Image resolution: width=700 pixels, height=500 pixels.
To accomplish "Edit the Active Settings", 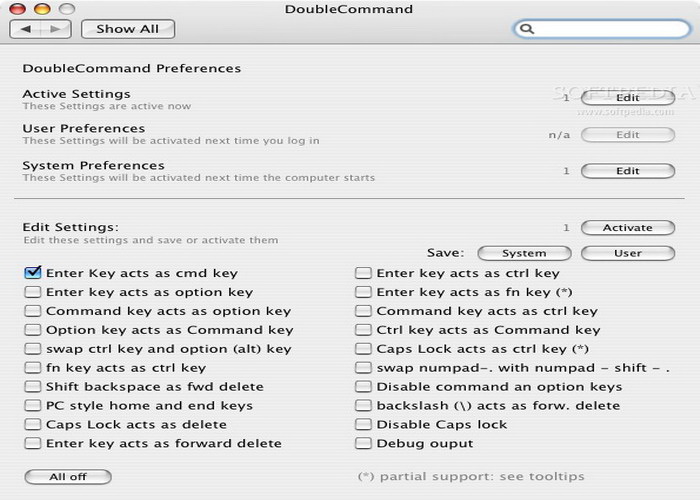I will coord(627,98).
